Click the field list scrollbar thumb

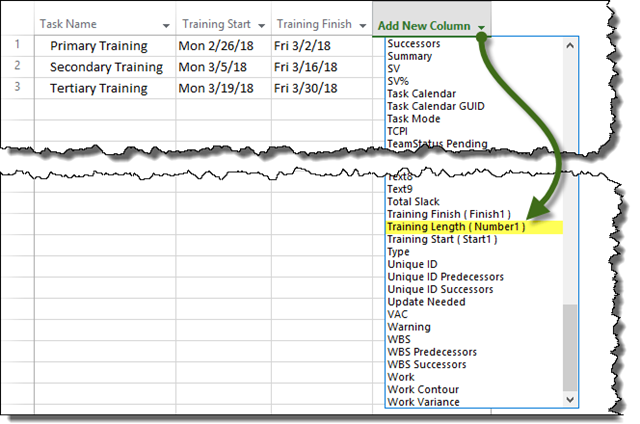tap(570, 345)
